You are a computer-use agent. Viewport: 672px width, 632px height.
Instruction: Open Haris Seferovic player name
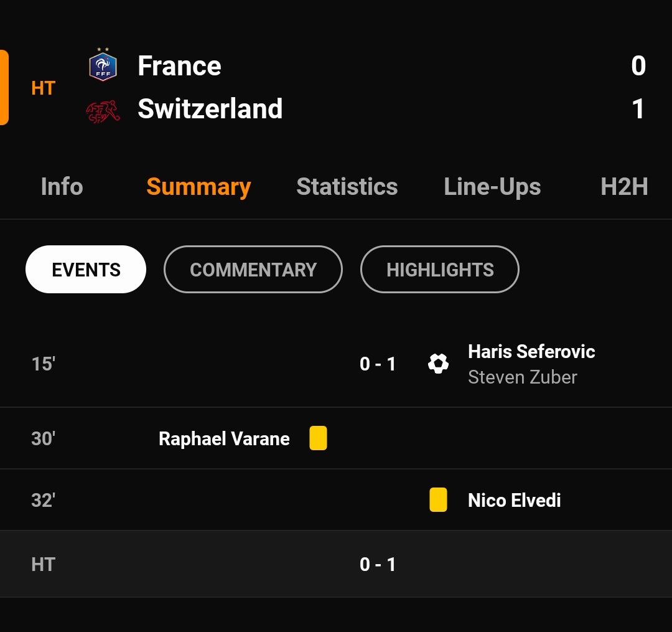(x=531, y=352)
